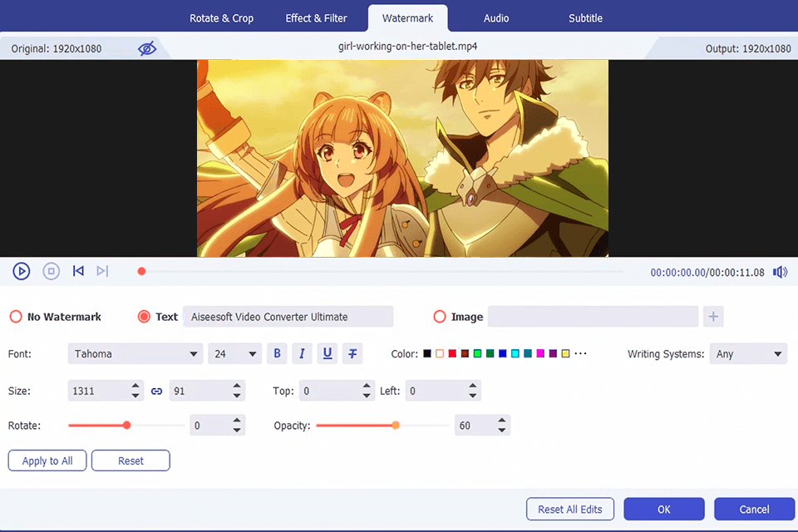The image size is (798, 532).
Task: Open the Writing Systems dropdown
Action: tap(747, 353)
